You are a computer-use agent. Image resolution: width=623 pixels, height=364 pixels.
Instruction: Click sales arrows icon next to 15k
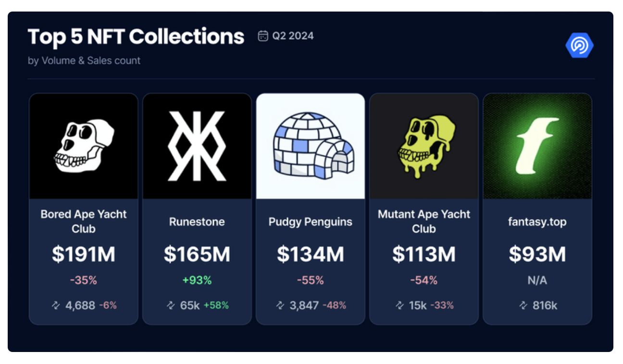point(399,305)
